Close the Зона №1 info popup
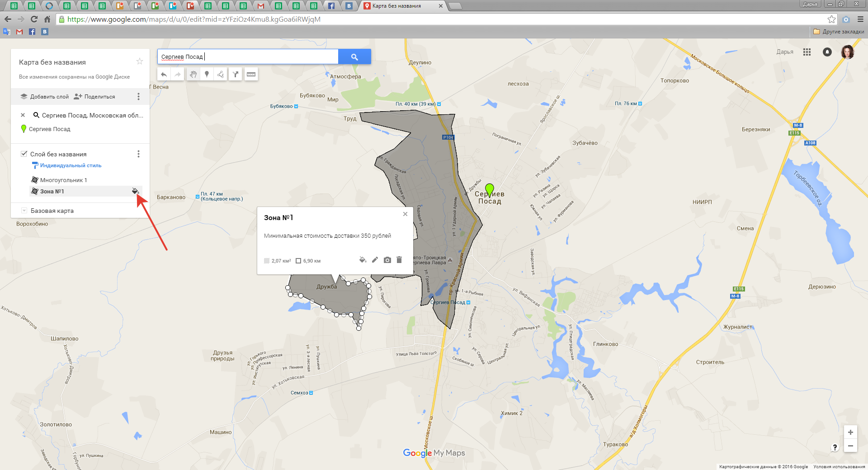The width and height of the screenshot is (868, 470). pos(405,214)
